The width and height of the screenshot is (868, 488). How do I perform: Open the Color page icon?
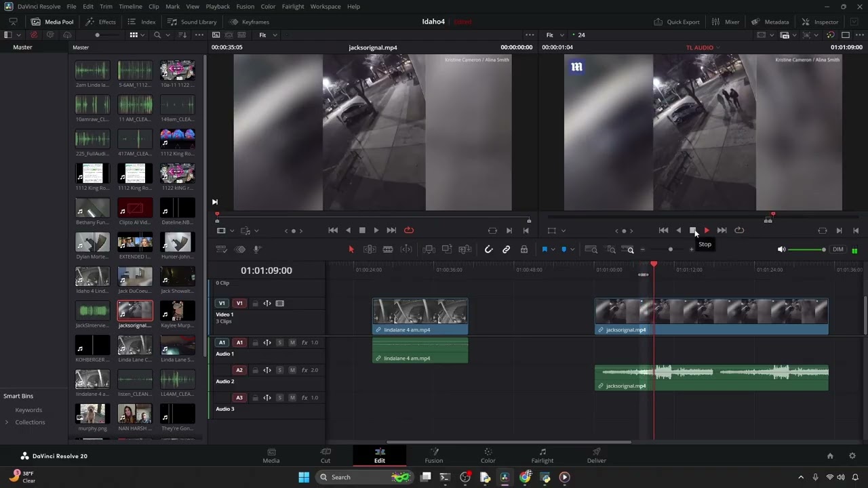[488, 455]
